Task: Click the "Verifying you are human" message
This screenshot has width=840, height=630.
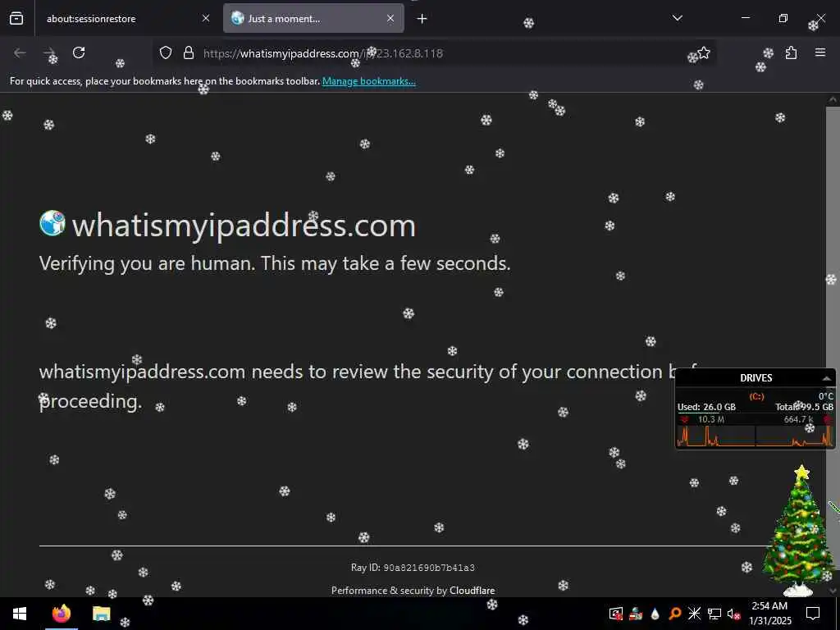Action: 275,263
